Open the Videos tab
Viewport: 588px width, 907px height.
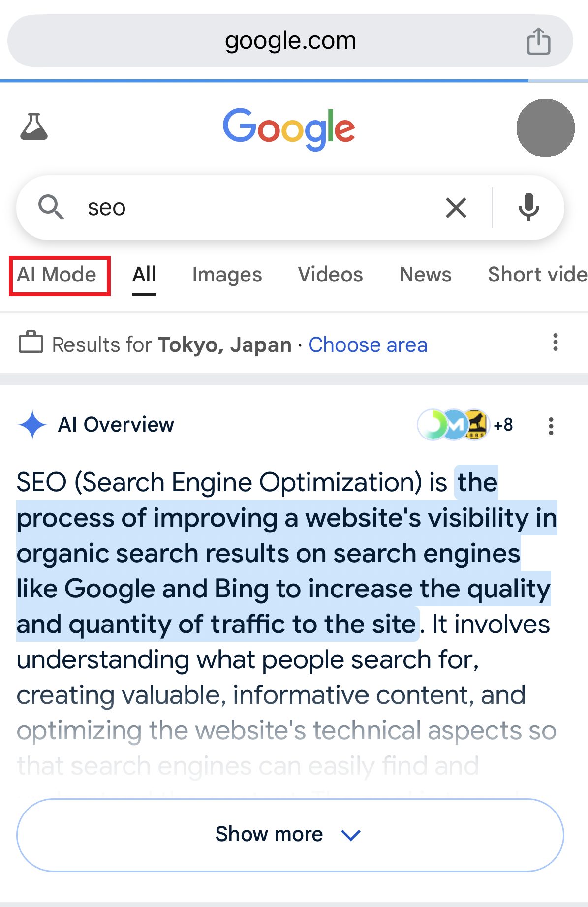point(330,275)
